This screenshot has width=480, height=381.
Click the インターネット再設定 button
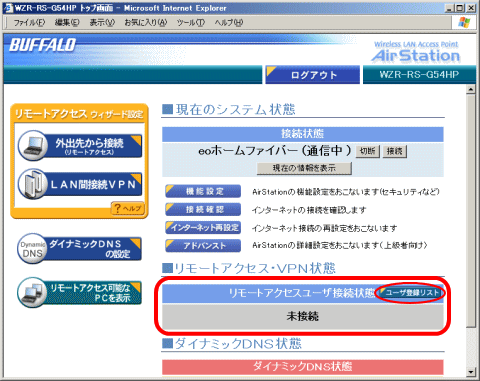(x=203, y=228)
